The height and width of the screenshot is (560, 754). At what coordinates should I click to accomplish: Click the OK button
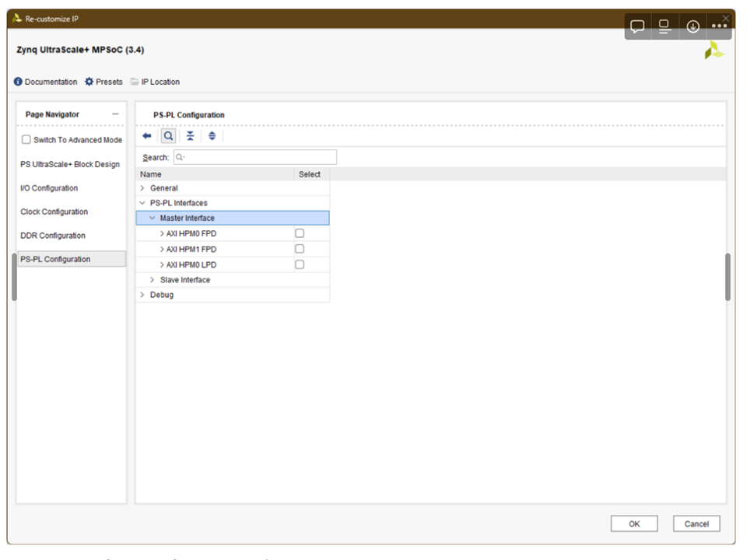coord(634,524)
